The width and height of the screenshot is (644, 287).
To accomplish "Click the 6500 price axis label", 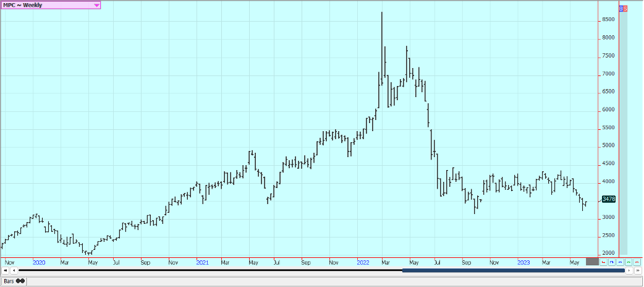I will click(608, 92).
